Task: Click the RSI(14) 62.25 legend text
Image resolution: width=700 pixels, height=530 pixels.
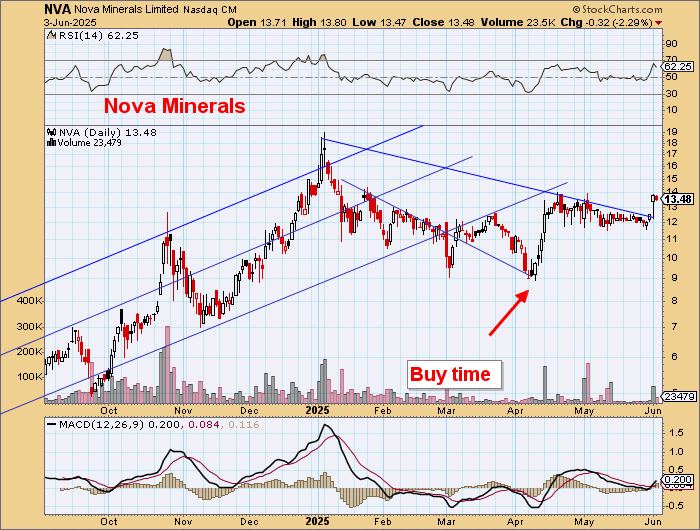Action: [x=99, y=35]
